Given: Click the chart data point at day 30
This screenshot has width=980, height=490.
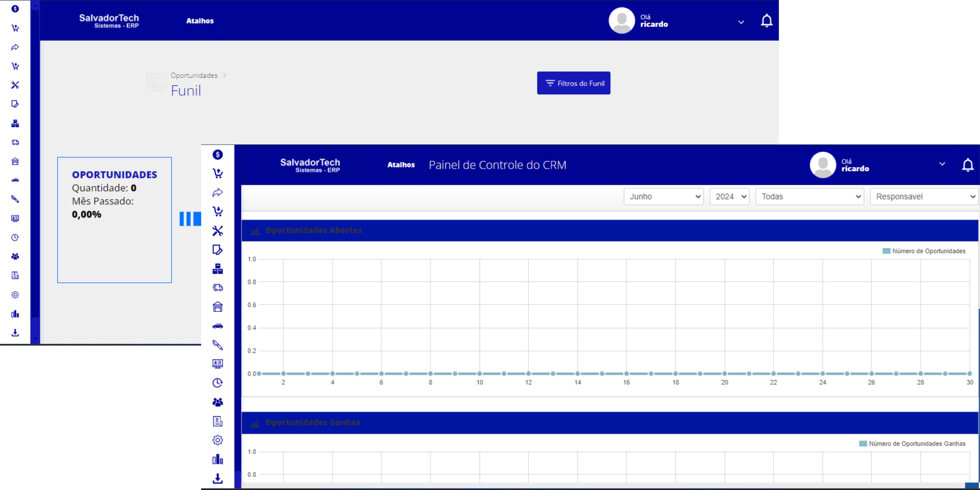Looking at the screenshot, I should 969,373.
